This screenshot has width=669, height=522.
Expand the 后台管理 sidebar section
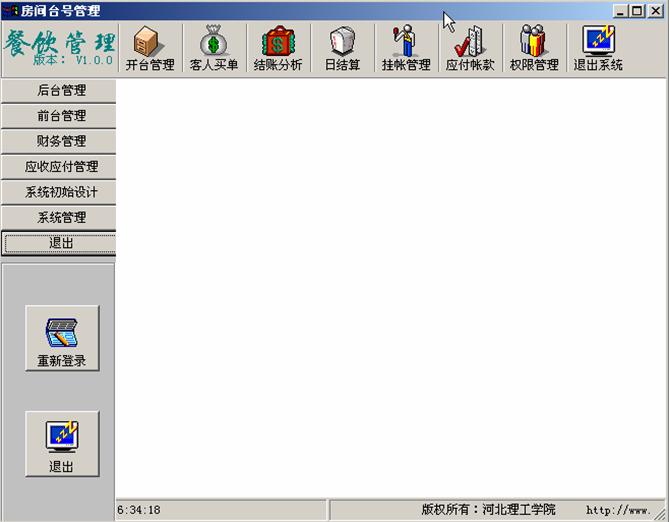tap(60, 91)
